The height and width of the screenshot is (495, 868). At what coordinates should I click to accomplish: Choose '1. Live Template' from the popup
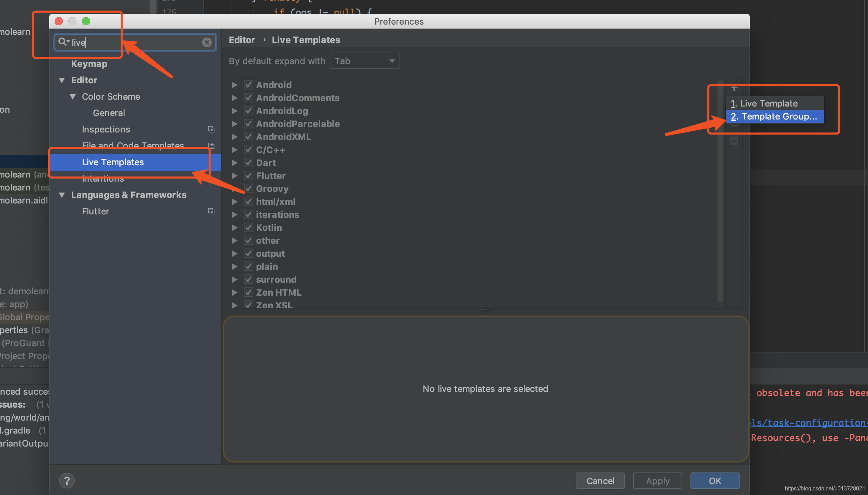click(775, 103)
